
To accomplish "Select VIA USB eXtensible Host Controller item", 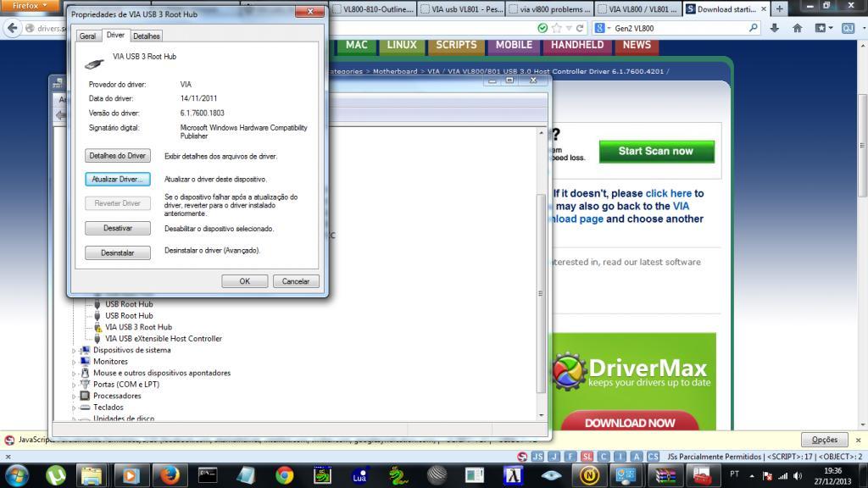I will pos(164,339).
